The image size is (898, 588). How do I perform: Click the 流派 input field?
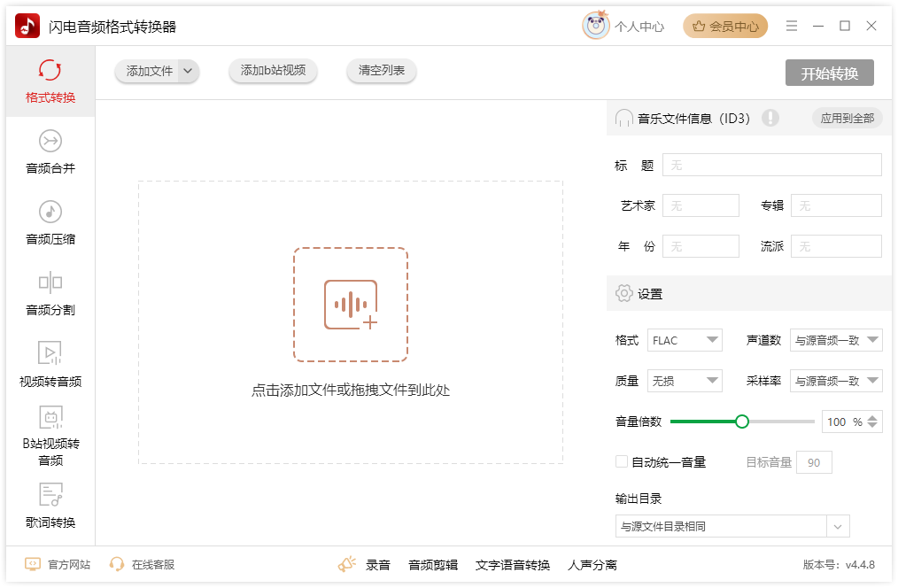[x=836, y=246]
